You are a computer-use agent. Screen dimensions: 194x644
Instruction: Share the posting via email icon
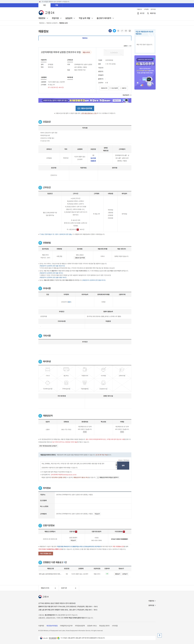pyautogui.click(x=126, y=31)
